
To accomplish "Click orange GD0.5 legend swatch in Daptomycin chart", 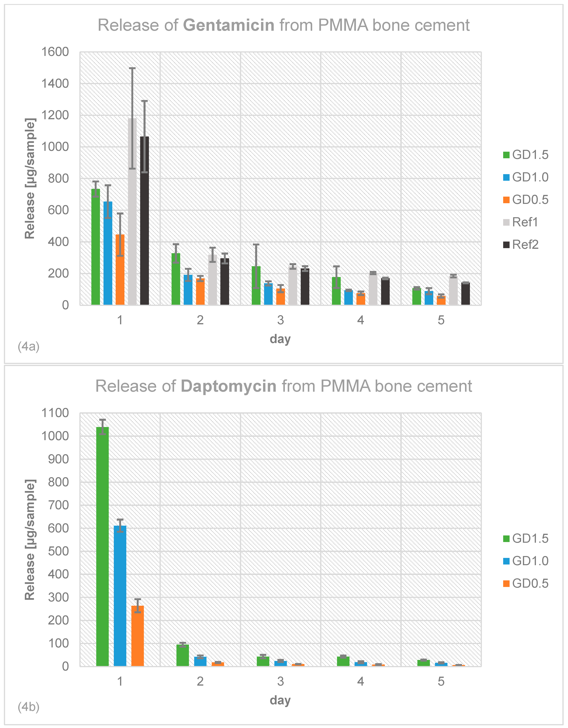I will (x=506, y=583).
